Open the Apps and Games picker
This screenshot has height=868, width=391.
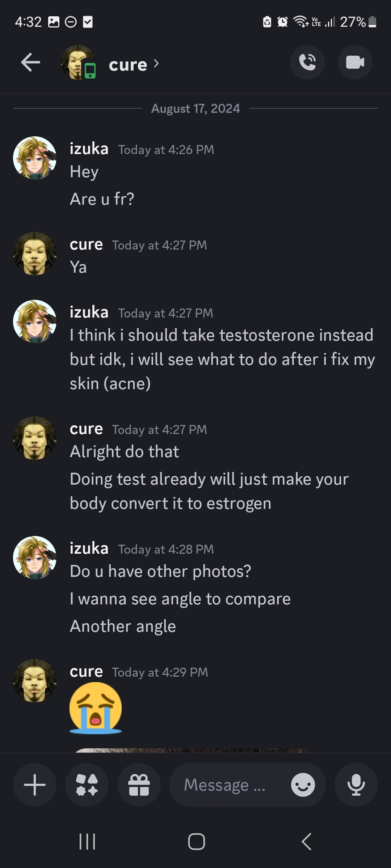[87, 784]
